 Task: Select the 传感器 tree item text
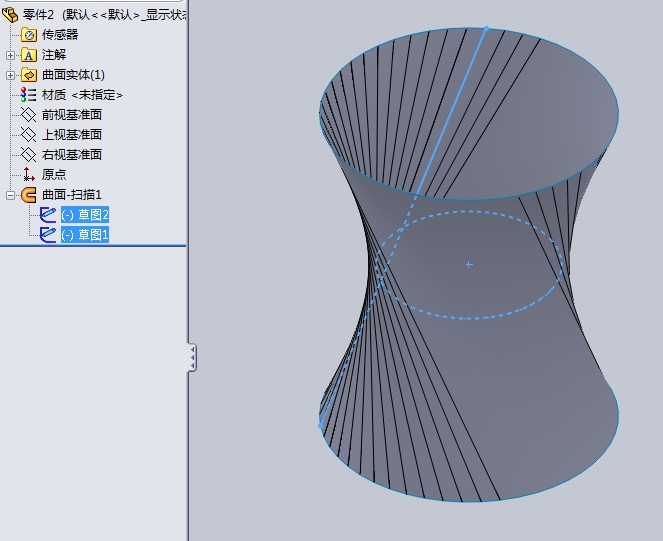click(60, 35)
